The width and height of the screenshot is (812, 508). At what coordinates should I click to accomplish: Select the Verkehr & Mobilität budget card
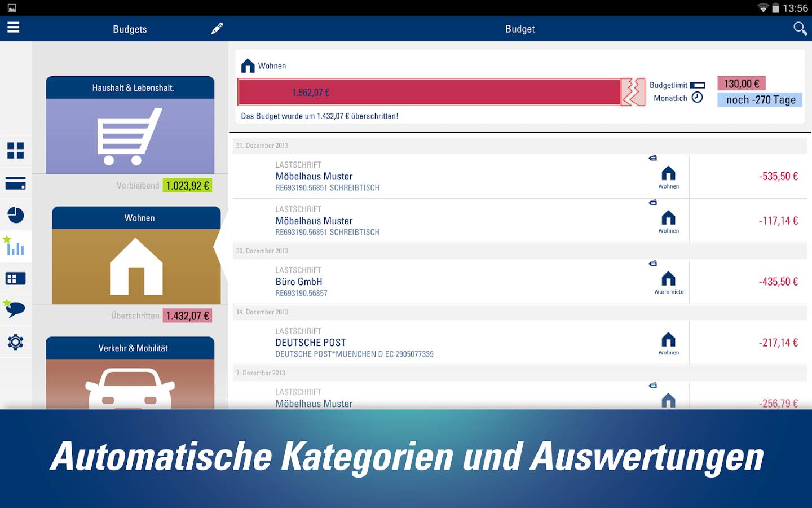click(130, 373)
